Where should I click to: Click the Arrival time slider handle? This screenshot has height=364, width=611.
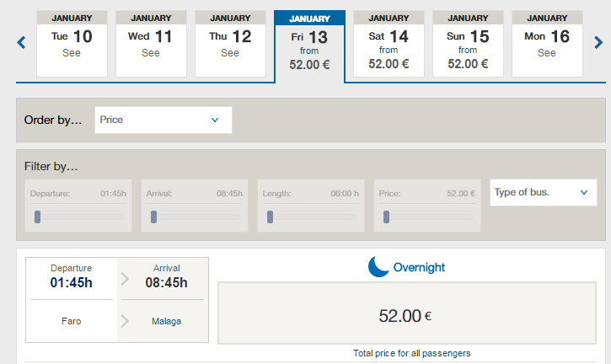click(153, 217)
